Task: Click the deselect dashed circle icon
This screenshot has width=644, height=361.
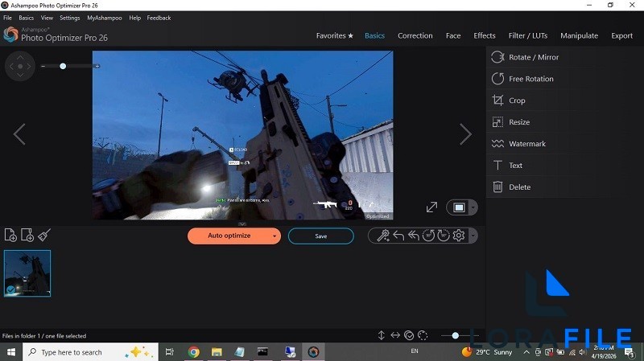Action: click(423, 335)
